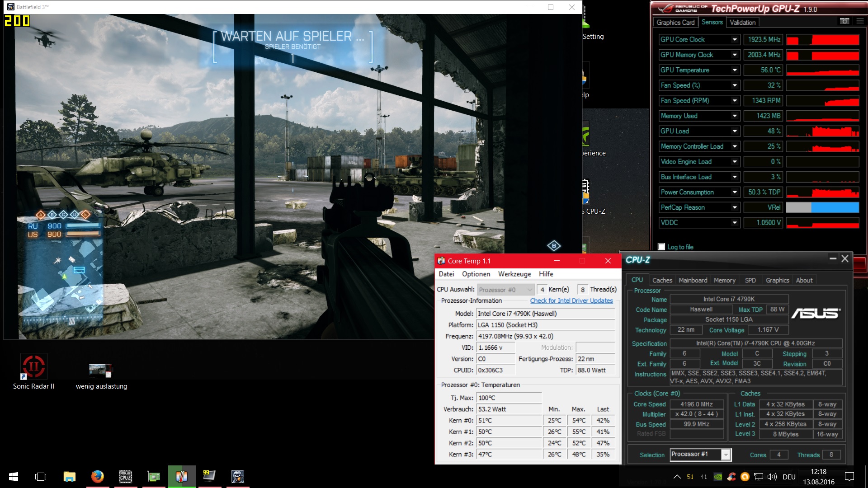Click the GPU-Z graphics card taskbar icon
This screenshot has width=868, height=488.
point(154,476)
